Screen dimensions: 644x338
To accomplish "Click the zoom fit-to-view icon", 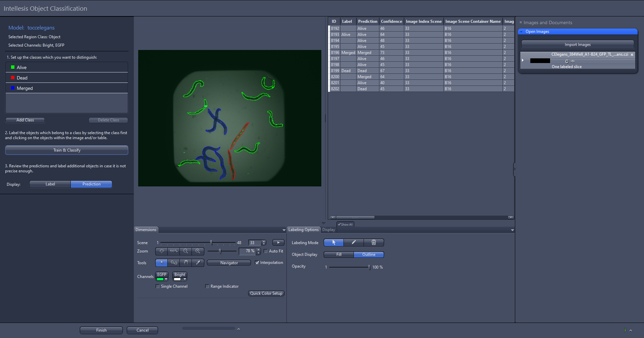I will pos(162,251).
